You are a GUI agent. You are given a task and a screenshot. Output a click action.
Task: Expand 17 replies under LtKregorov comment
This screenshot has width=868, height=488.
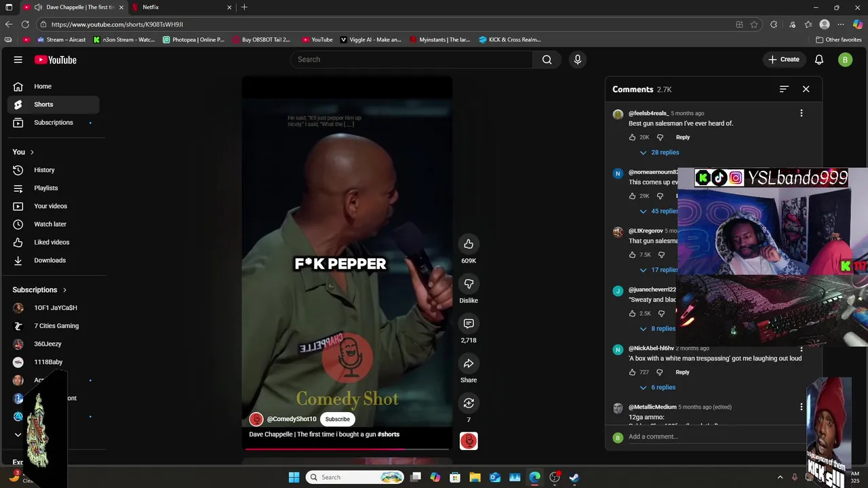click(x=658, y=270)
